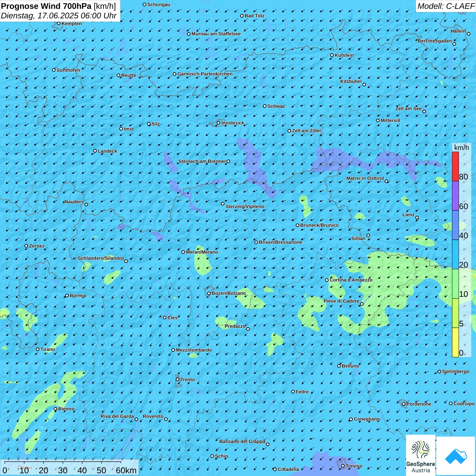This screenshot has height=476, width=476.
Task: Click the purple 60–80 km/h legend segment
Action: coord(455,196)
